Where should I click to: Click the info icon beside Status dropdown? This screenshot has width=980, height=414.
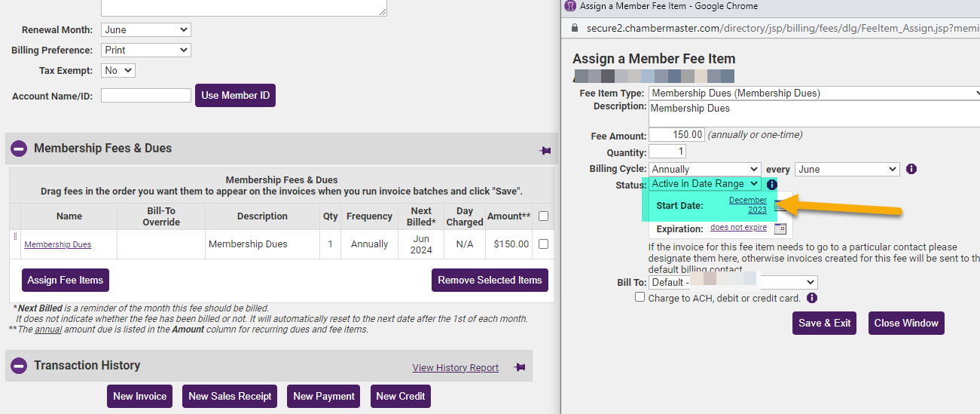click(771, 184)
